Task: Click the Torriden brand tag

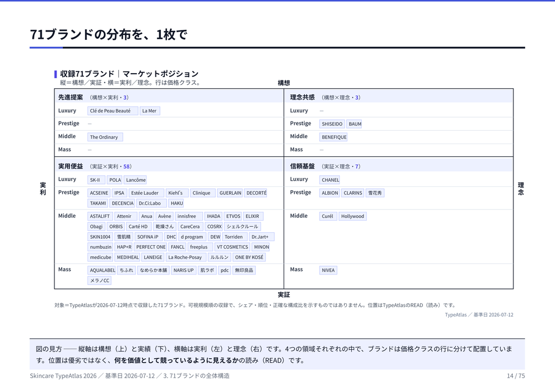Action: pyautogui.click(x=235, y=237)
